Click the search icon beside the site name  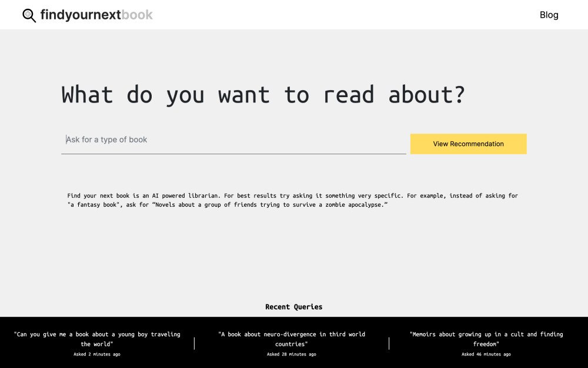29,15
